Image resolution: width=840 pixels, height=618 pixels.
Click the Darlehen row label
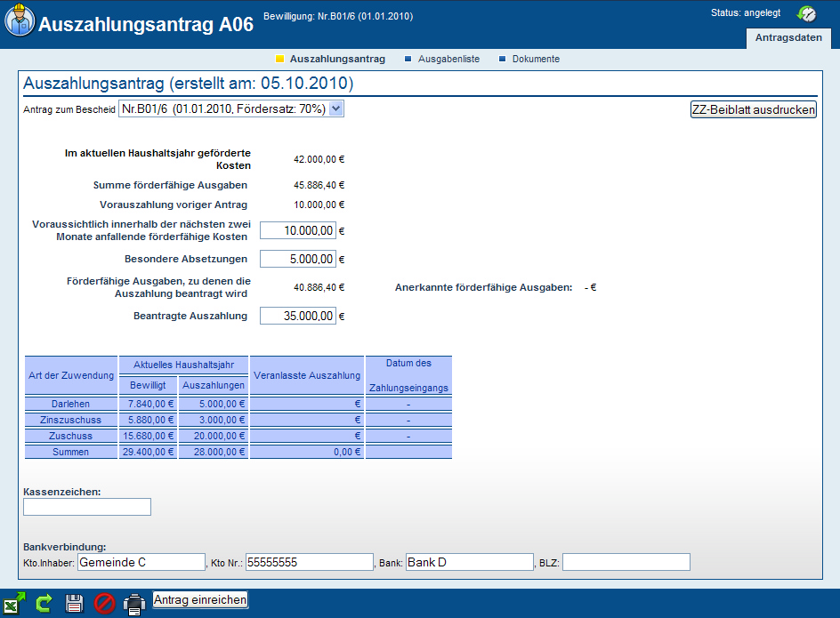tap(70, 404)
